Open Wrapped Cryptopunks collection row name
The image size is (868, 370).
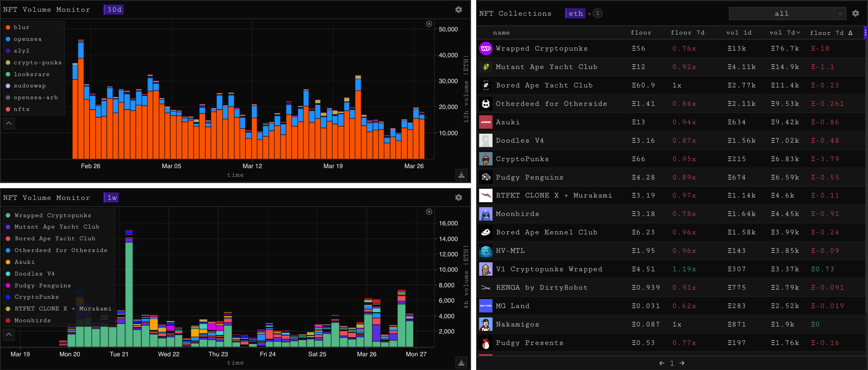[x=542, y=49]
